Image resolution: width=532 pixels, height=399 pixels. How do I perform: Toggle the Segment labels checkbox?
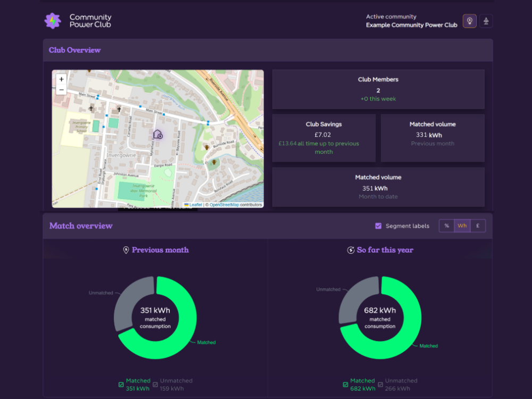[378, 226]
